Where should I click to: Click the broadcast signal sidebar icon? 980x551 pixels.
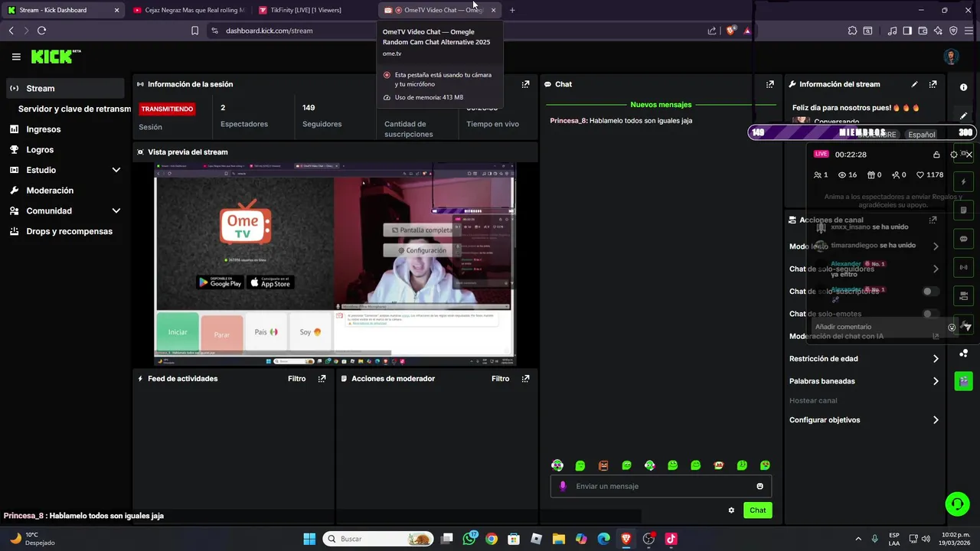coord(963,267)
